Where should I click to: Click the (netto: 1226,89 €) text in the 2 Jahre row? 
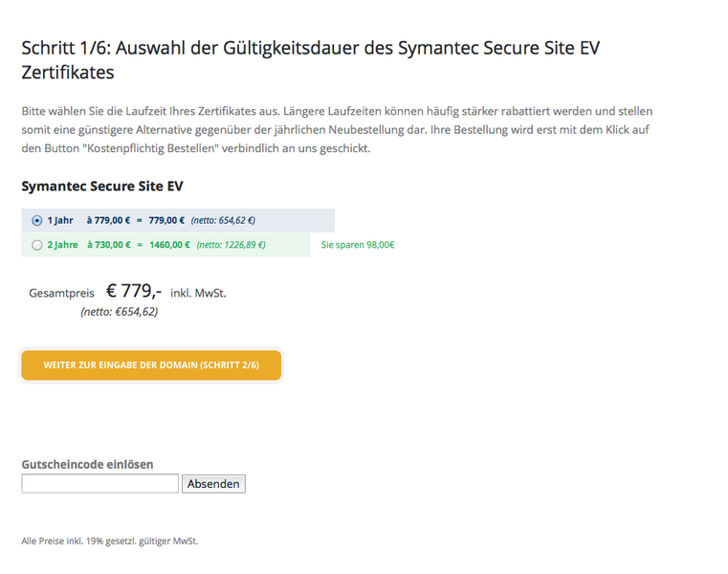231,245
